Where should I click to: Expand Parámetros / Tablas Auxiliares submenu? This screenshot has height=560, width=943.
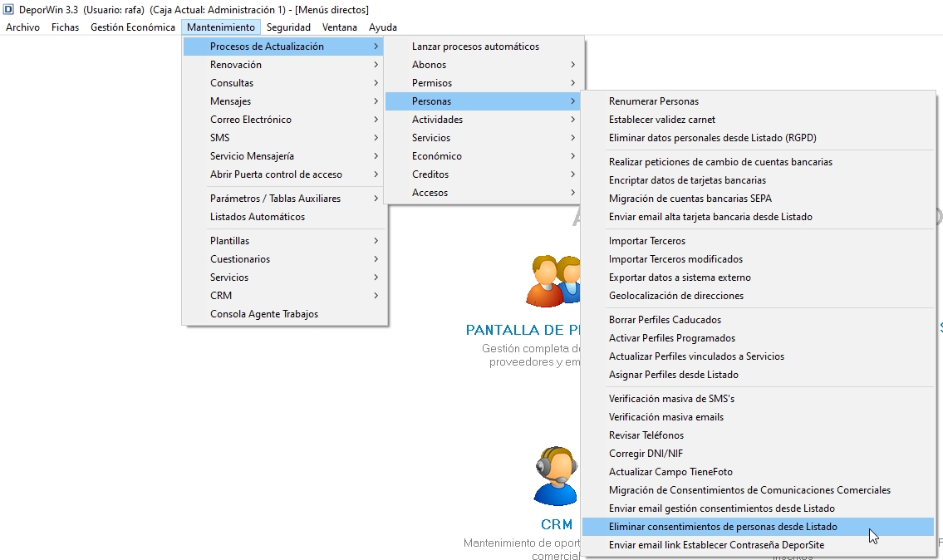(285, 199)
